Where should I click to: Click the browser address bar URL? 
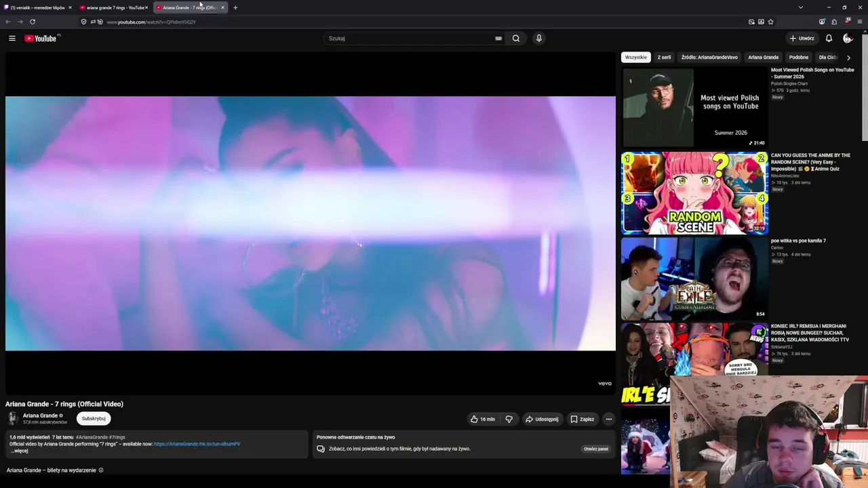click(x=151, y=22)
